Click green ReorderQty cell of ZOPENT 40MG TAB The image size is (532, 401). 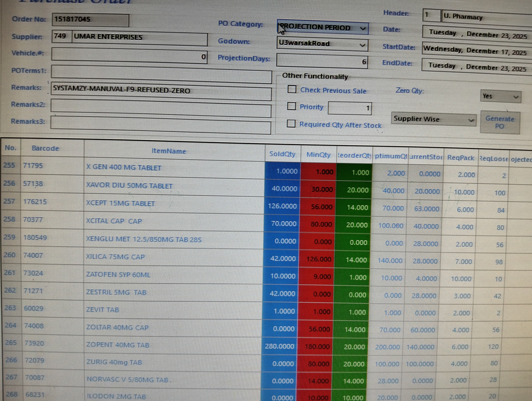pyautogui.click(x=351, y=347)
